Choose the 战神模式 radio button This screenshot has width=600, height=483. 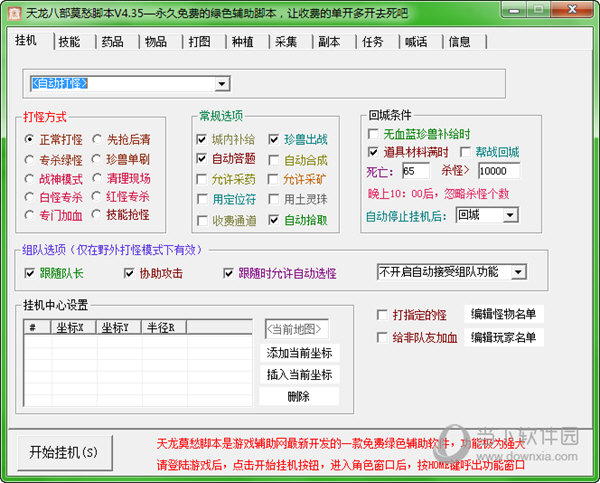click(31, 178)
